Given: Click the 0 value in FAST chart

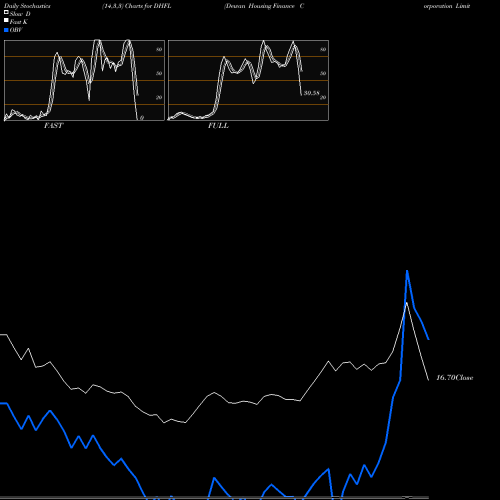Looking at the screenshot, I should (142, 118).
